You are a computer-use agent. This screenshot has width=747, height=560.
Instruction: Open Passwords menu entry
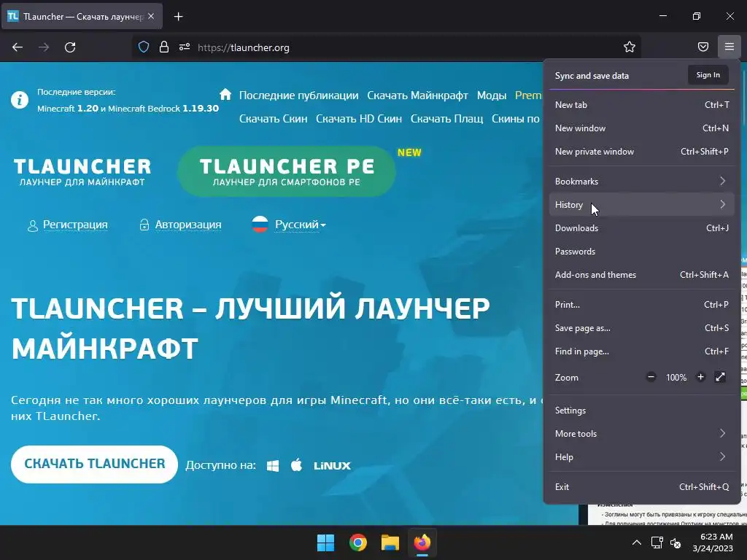coord(642,251)
